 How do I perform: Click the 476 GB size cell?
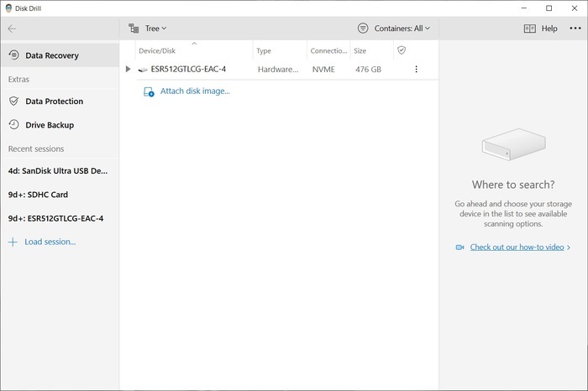368,70
